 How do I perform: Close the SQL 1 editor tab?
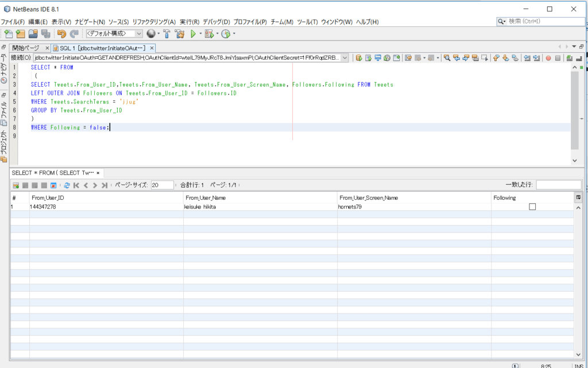152,48
